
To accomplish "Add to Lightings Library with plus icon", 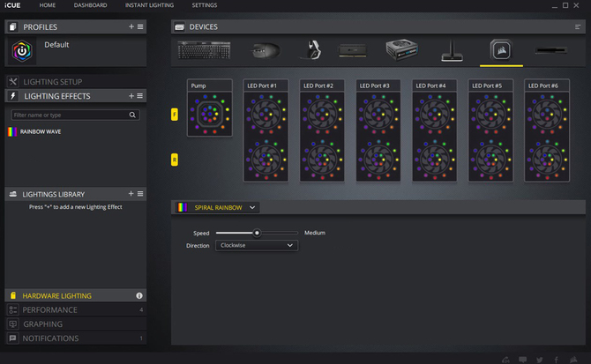I will [131, 194].
